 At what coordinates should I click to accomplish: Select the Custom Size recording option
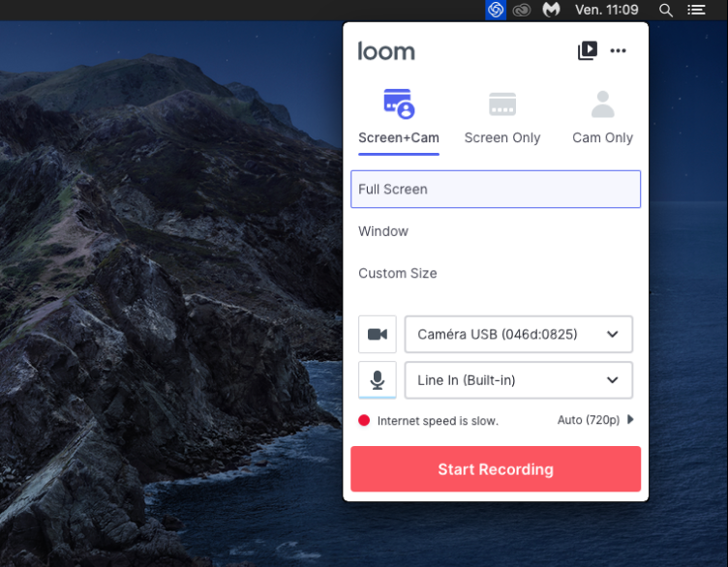(496, 273)
